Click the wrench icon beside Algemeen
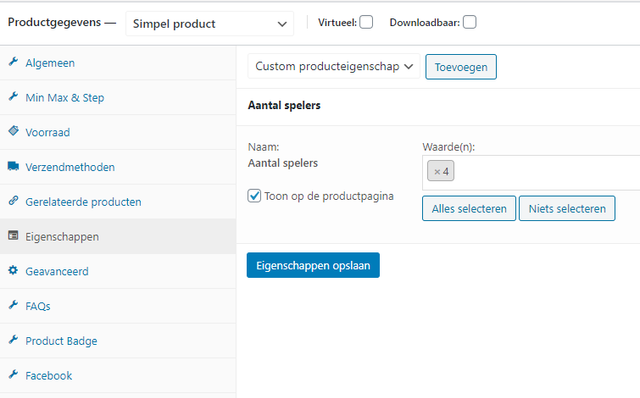This screenshot has width=640, height=398. 13,62
